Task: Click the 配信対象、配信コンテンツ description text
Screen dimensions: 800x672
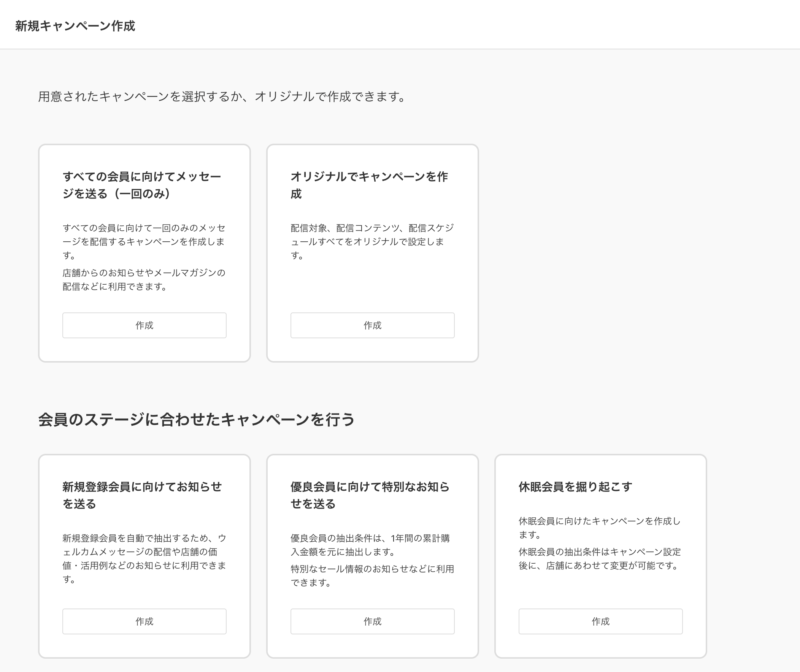Action: pyautogui.click(x=372, y=241)
